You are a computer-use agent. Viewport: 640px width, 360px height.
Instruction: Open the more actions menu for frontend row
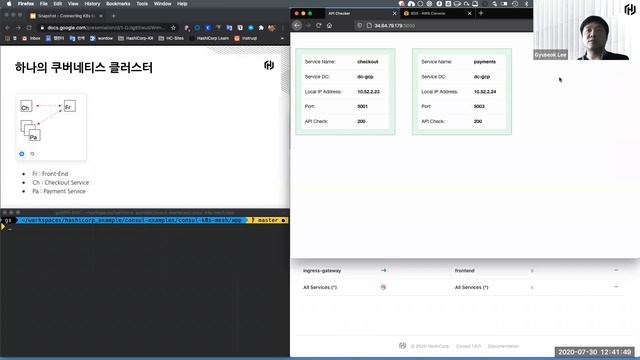click(x=616, y=270)
